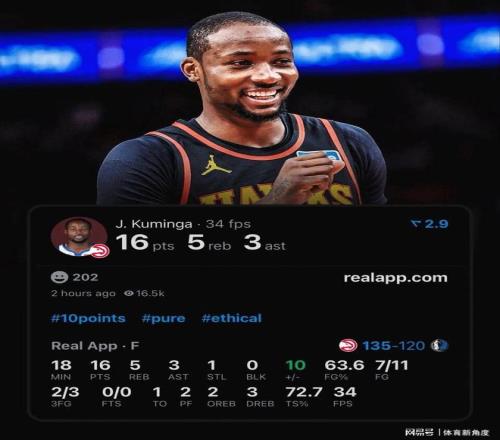Image resolution: width=500 pixels, height=440 pixels.
Task: Click the 202 reactions count
Action: tap(85, 277)
